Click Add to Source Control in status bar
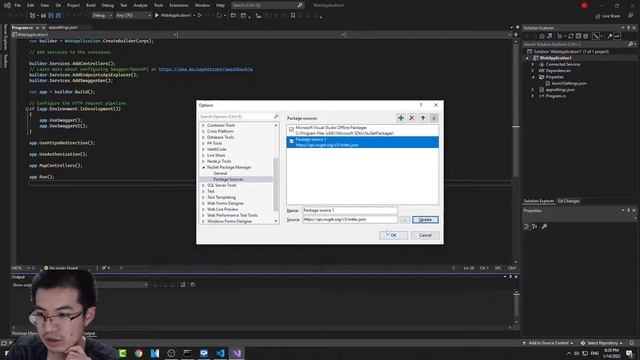This screenshot has width=640, height=360. (548, 343)
